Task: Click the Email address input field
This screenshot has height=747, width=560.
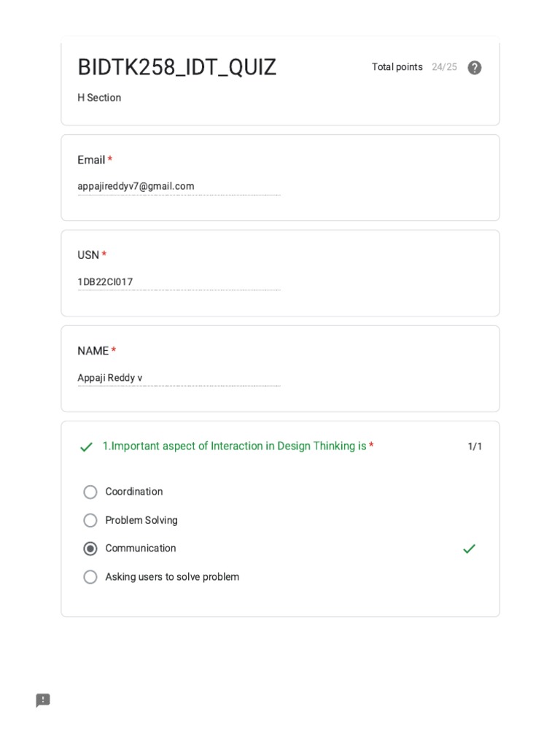Action: pos(179,187)
